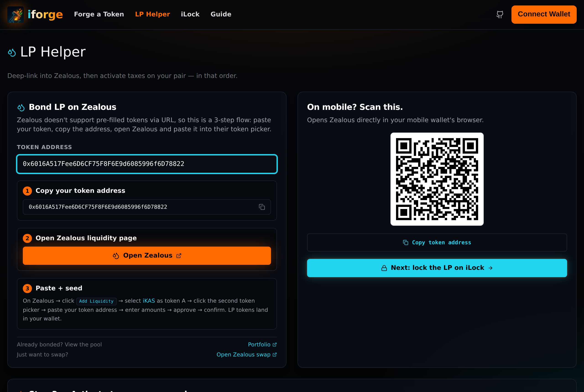Viewport: 584px width, 392px height.
Task: Click Copy token address under QR code
Action: (437, 242)
